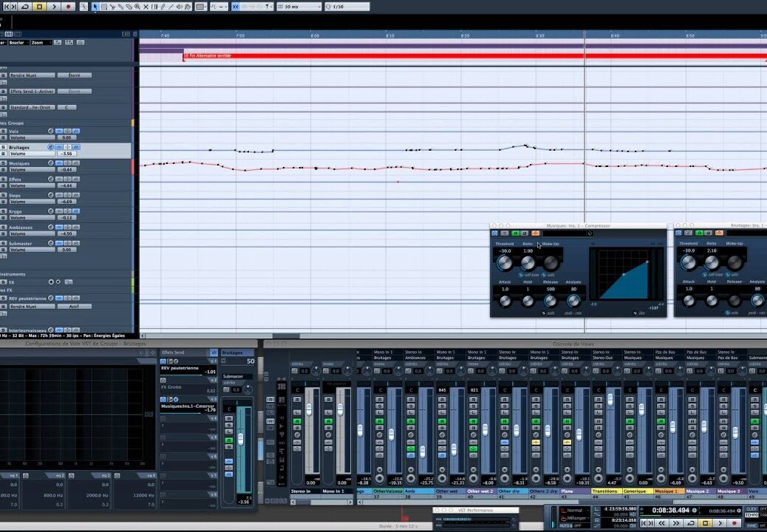Click Rewind on the transport panel
The image size is (767, 532).
pos(662,523)
